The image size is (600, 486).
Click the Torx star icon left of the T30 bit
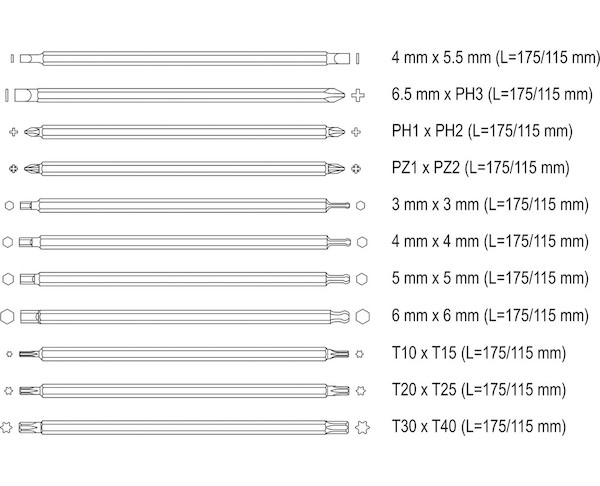coord(6,427)
